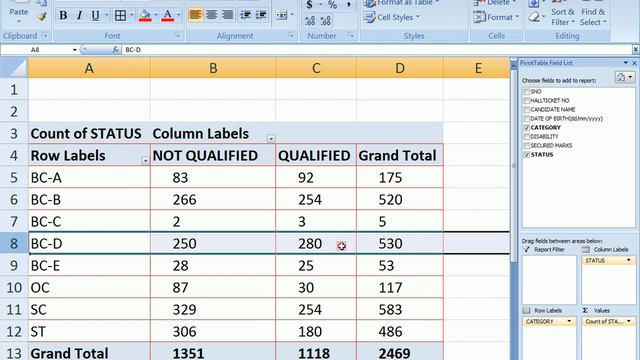The width and height of the screenshot is (640, 360).
Task: Increase indent
Action: 261,16
